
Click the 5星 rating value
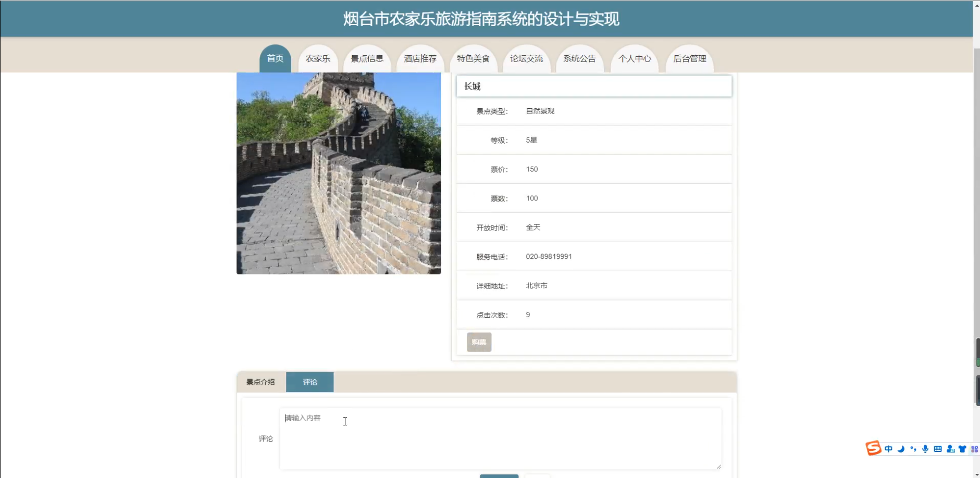coord(531,140)
